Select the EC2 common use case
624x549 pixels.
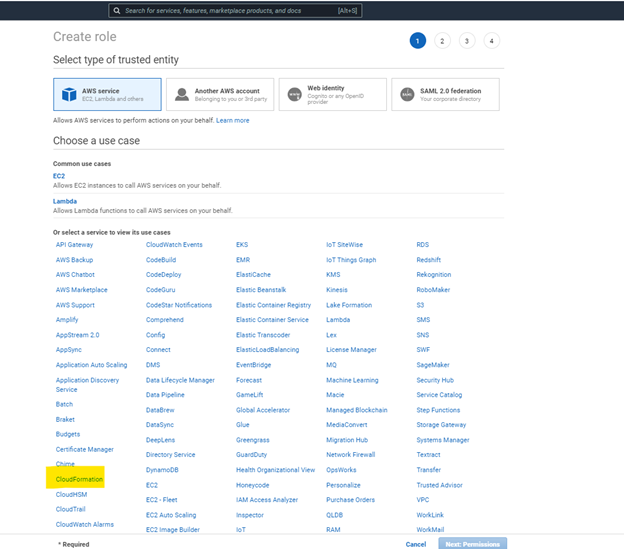[59, 176]
